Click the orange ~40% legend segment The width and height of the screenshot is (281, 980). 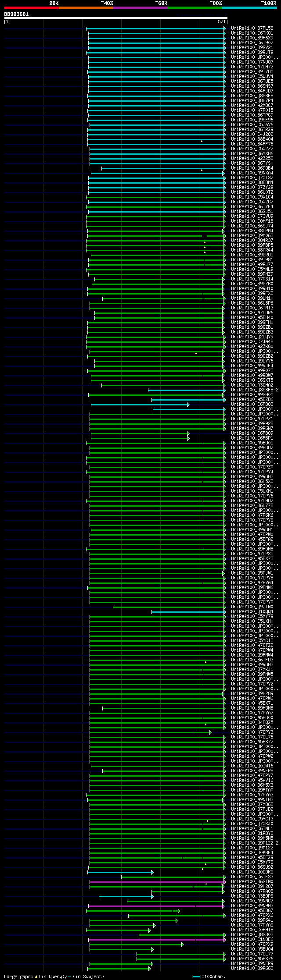click(x=86, y=8)
